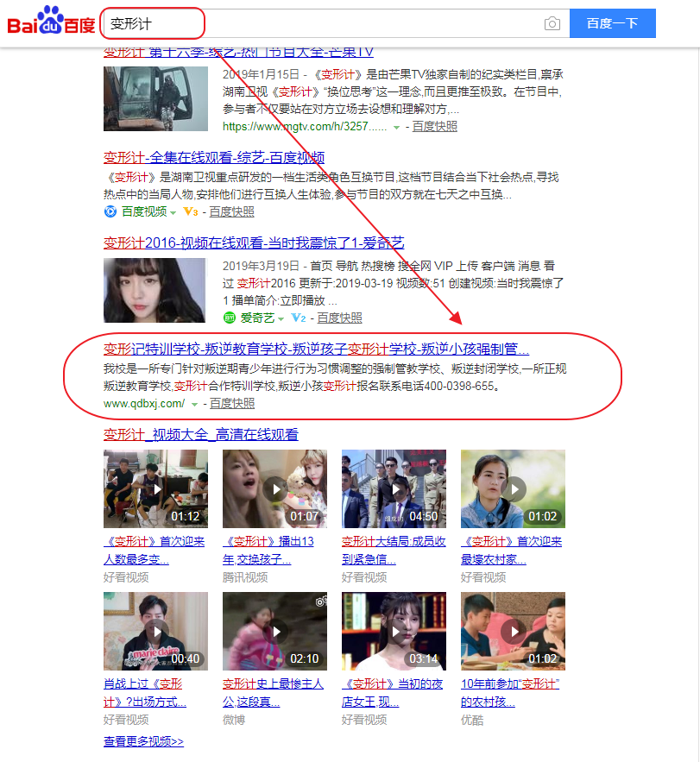The height and width of the screenshot is (762, 700).
Task: Open 10年前参加"变形计"的农村孩 link
Action: coord(510,693)
